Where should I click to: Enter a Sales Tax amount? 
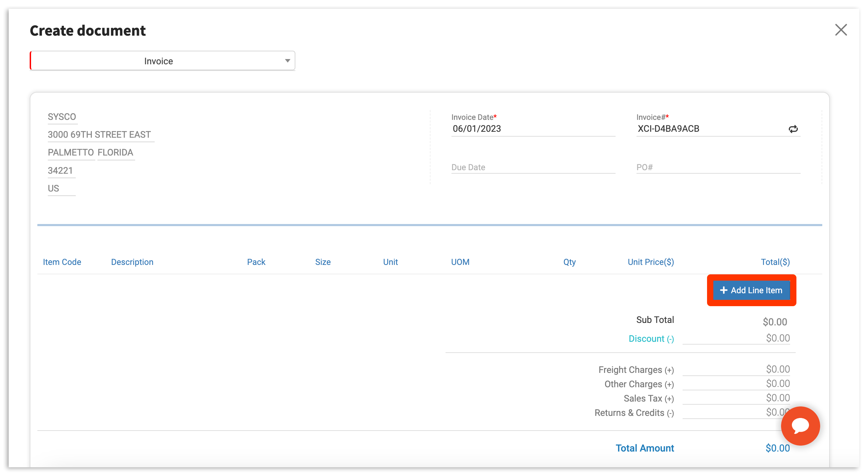(x=737, y=398)
